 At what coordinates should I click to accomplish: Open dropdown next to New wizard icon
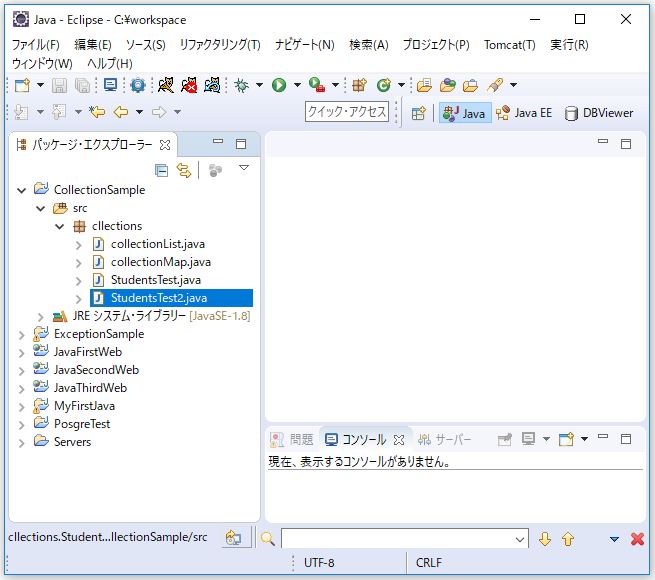click(x=41, y=85)
